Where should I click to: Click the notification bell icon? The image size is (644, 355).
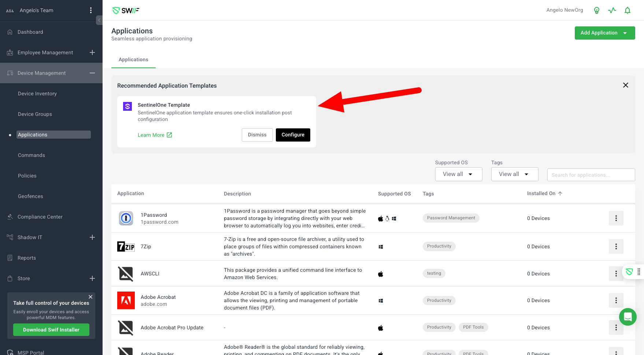coord(628,10)
